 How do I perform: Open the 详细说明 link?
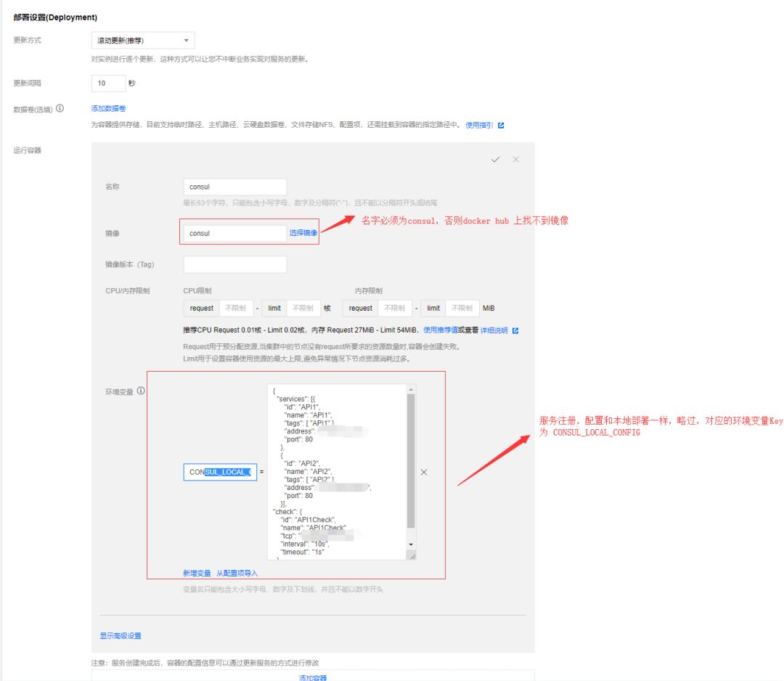click(494, 330)
